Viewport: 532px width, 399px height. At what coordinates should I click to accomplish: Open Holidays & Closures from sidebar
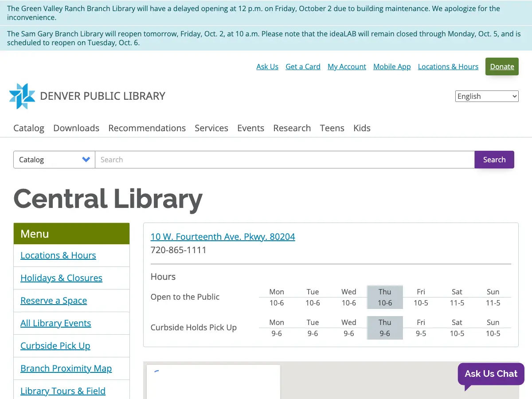61,278
